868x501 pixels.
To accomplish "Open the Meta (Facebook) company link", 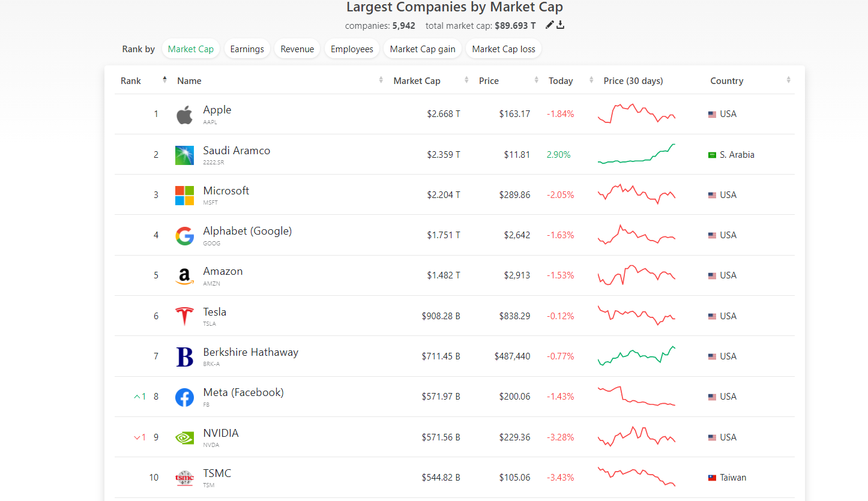I will [244, 392].
